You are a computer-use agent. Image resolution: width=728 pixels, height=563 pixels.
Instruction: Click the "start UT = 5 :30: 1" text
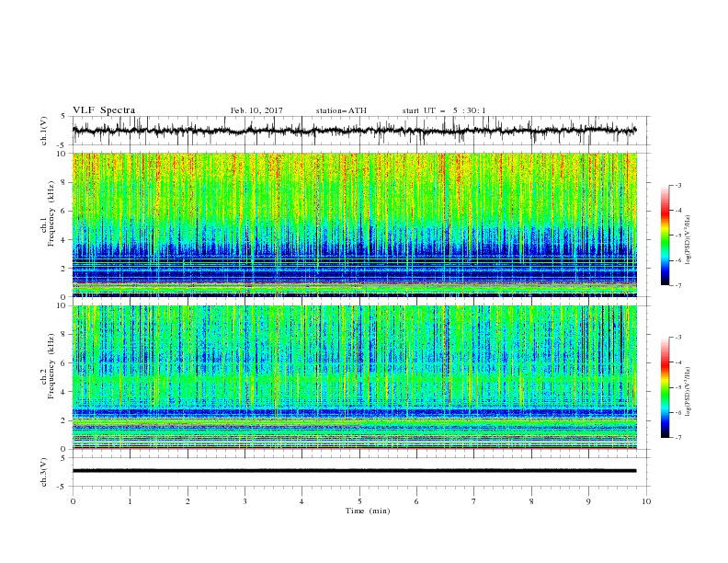(x=444, y=110)
